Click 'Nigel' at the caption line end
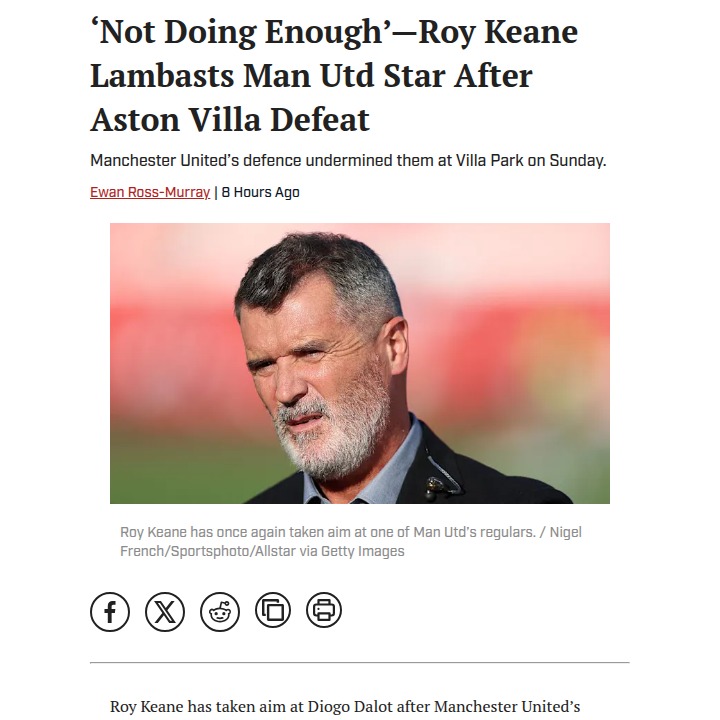 [566, 532]
